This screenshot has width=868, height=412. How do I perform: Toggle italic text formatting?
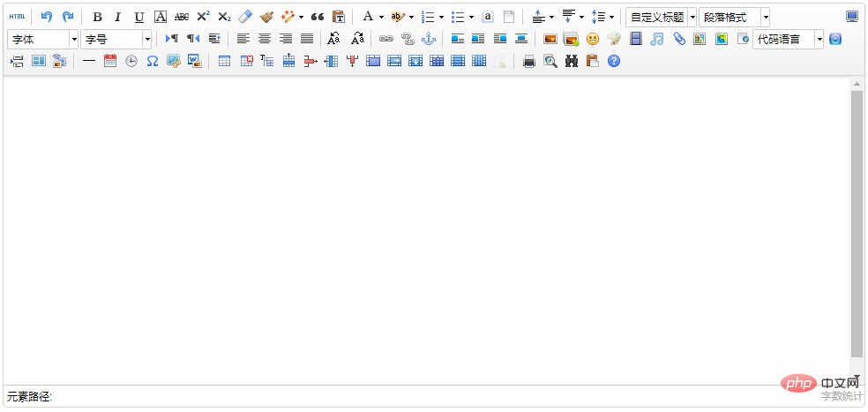point(117,17)
